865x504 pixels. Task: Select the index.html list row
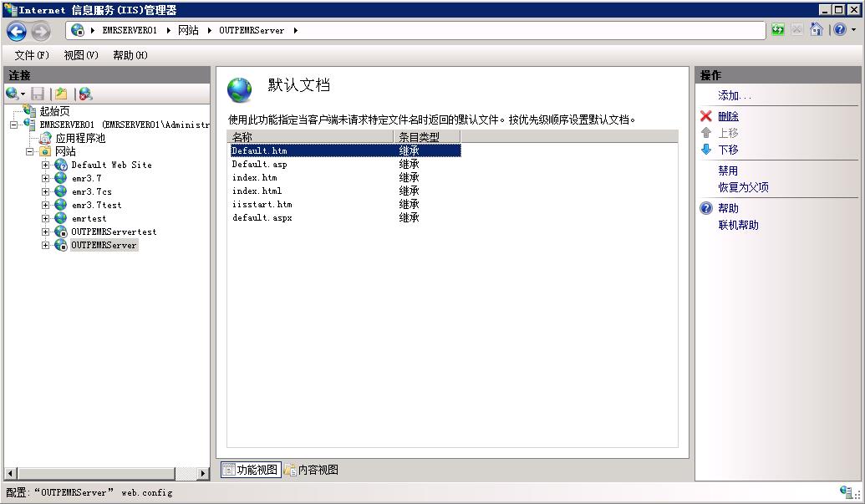(345, 191)
